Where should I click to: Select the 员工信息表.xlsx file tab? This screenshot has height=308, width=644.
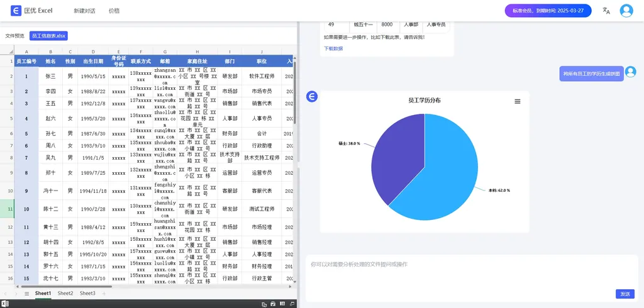tap(48, 36)
